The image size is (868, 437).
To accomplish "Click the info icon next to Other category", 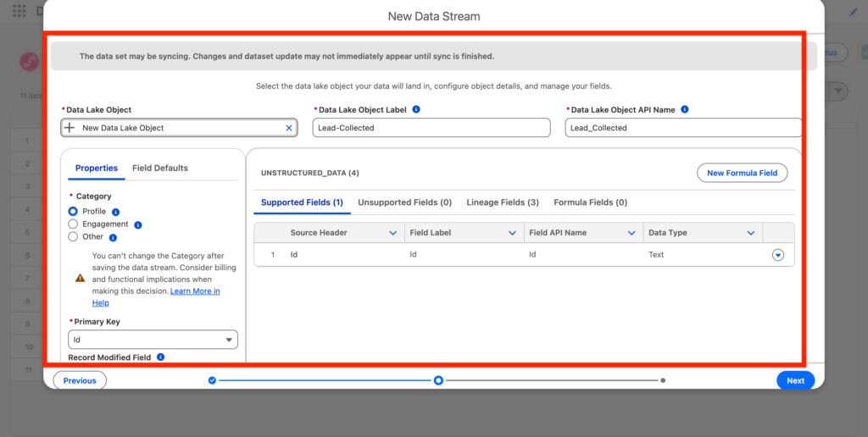I will click(113, 237).
